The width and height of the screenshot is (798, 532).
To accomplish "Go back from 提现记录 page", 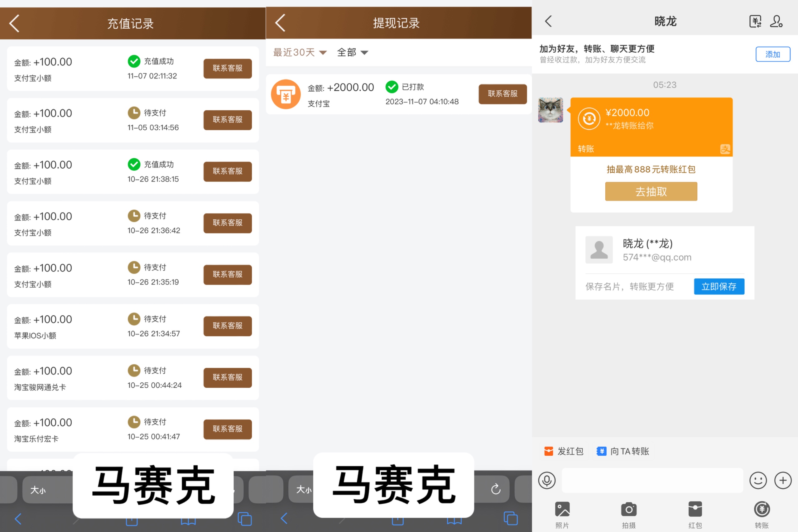I will tap(280, 23).
